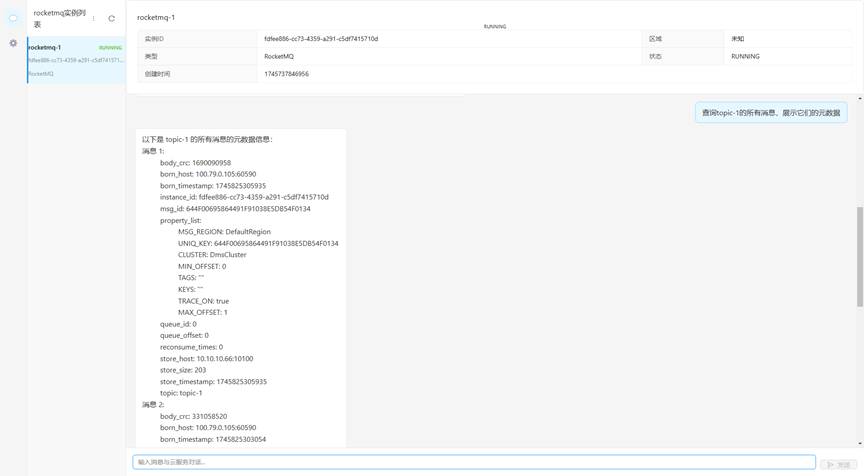Click born_host 100.79.0.105:60590 under 消息 1
Screen dimensions: 864x476
pos(208,174)
